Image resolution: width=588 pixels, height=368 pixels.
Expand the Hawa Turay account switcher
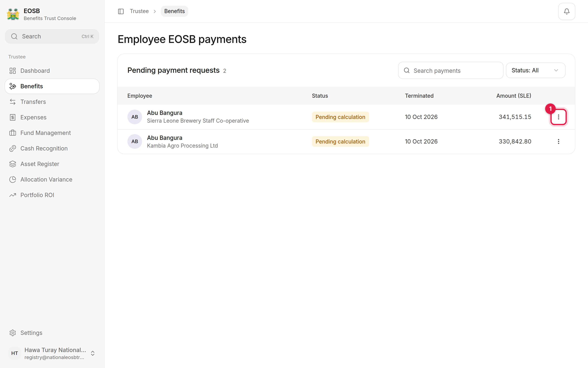pos(92,353)
